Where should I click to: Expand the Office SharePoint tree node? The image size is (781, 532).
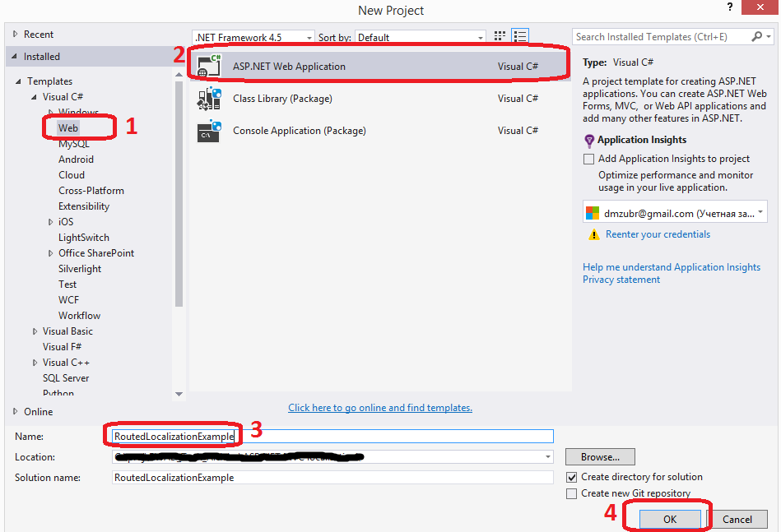tap(50, 253)
